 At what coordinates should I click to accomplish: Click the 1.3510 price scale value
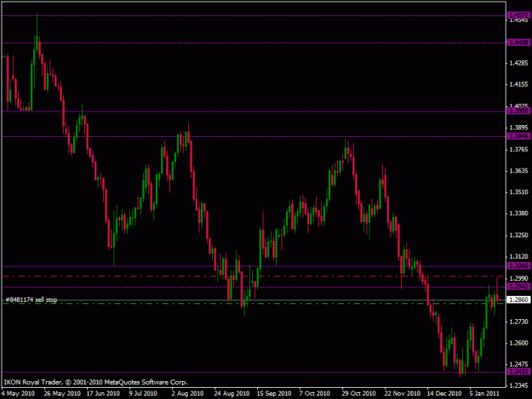pyautogui.click(x=518, y=192)
